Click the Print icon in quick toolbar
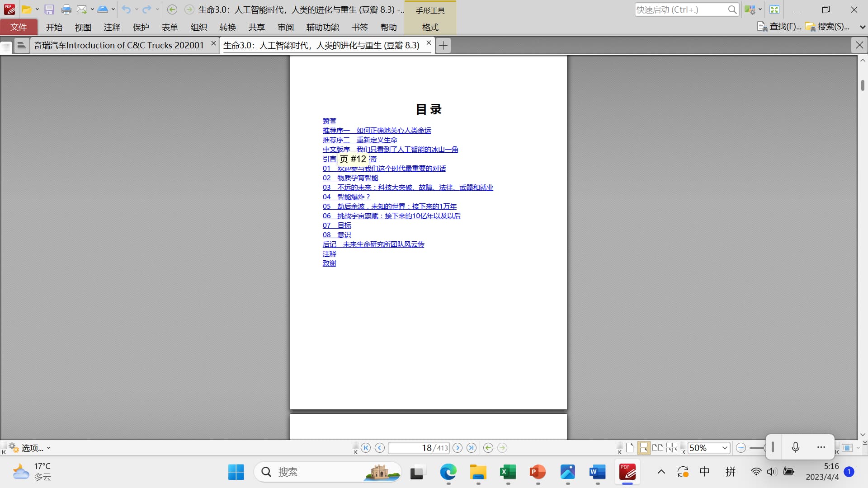 [x=66, y=9]
